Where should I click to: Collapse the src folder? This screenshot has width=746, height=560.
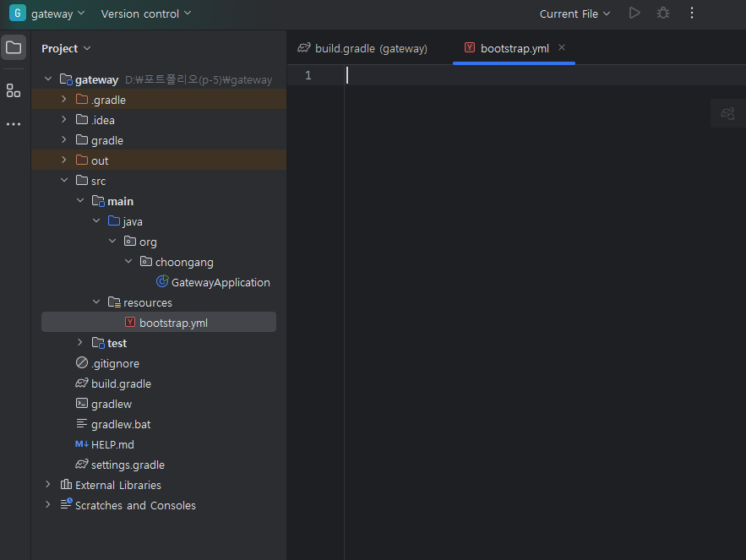[63, 180]
